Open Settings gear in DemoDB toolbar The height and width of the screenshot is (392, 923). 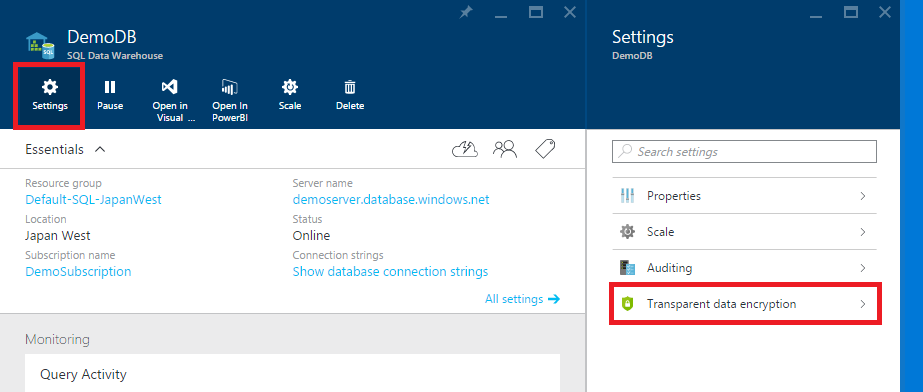pyautogui.click(x=50, y=96)
